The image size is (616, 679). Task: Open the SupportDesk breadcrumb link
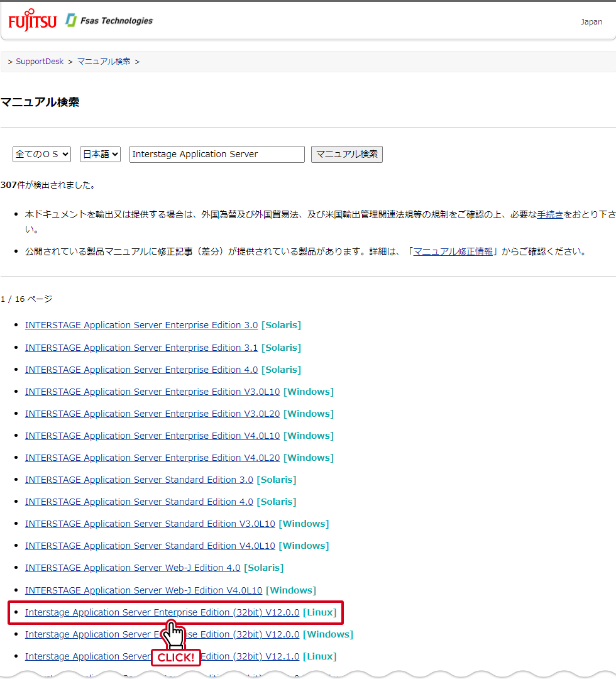pos(40,62)
